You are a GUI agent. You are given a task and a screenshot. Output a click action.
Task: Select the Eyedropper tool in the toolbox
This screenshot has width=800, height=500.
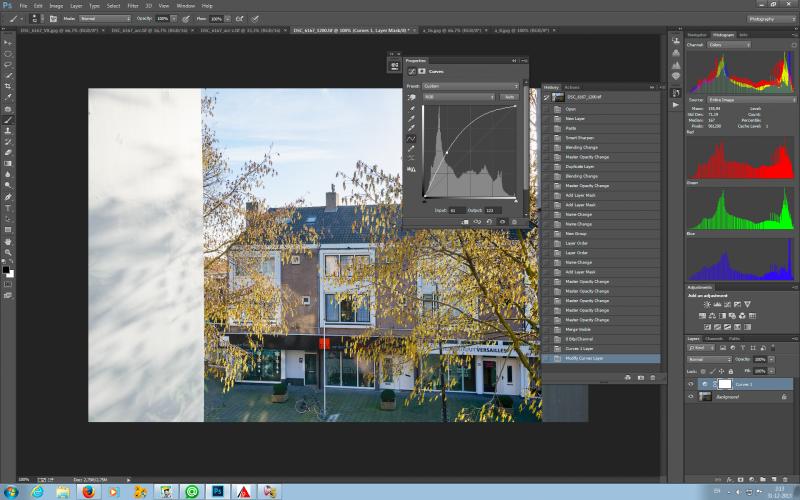tap(8, 97)
